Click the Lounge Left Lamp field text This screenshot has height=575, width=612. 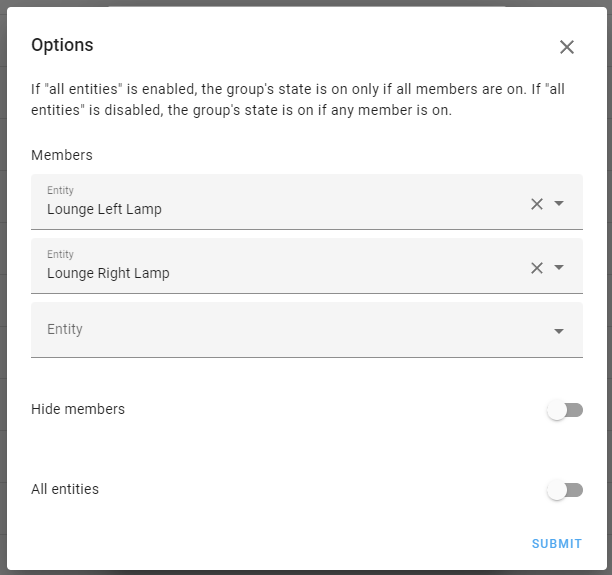pos(104,210)
